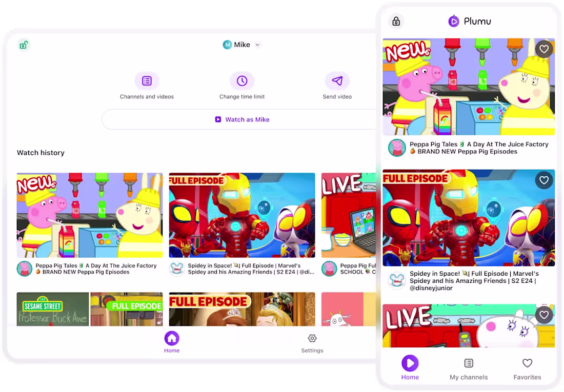This screenshot has height=392, width=564.
Task: Click Peppa Pig channel avatar in phone view
Action: [397, 148]
